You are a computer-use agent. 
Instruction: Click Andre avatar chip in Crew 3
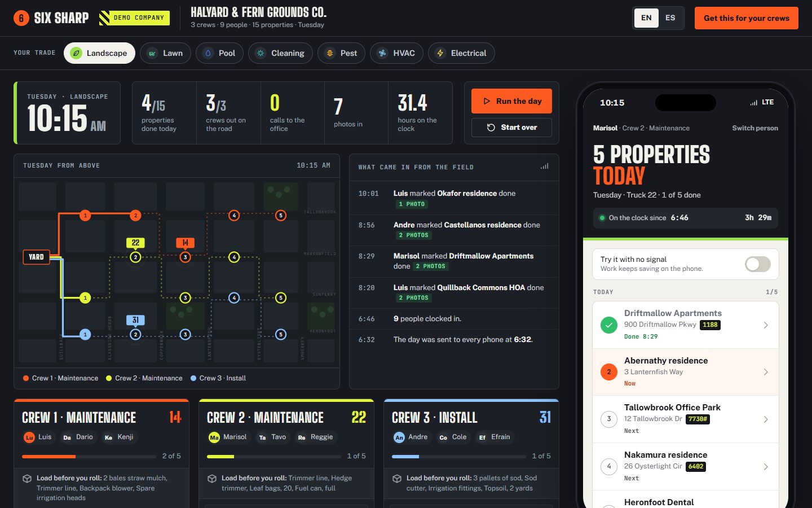411,437
